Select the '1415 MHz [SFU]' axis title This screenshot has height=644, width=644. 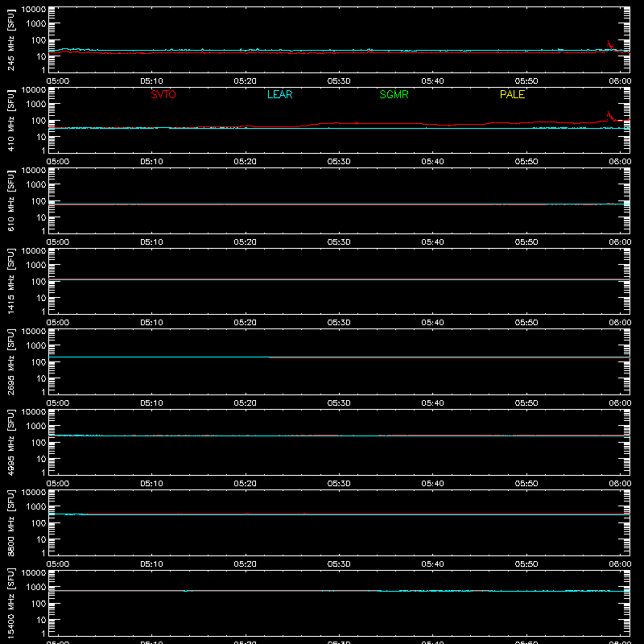click(10, 281)
